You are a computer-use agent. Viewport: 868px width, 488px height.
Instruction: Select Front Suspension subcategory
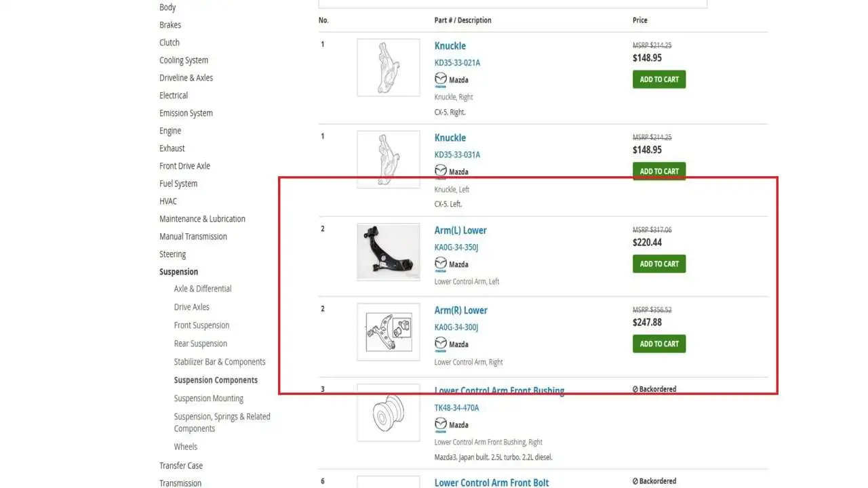[201, 325]
